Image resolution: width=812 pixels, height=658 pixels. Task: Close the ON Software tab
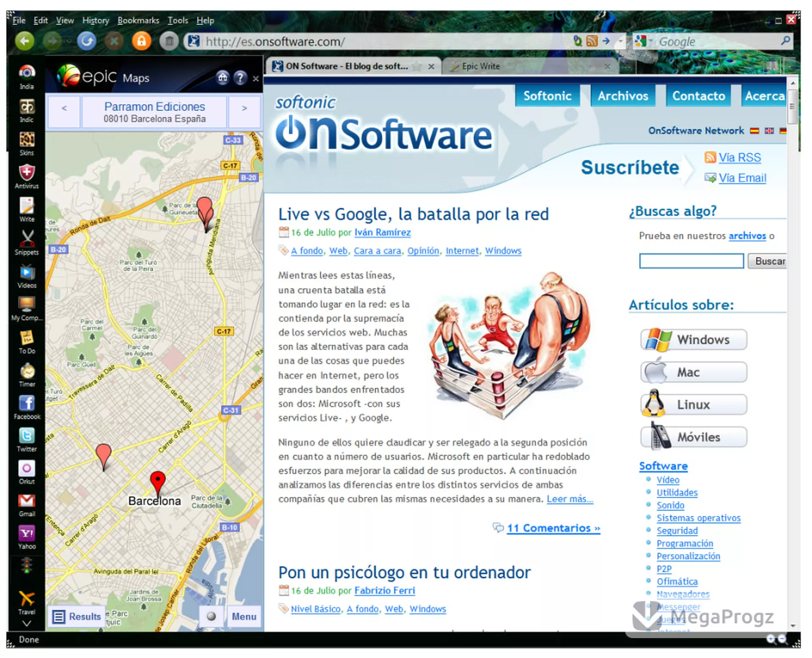click(431, 66)
